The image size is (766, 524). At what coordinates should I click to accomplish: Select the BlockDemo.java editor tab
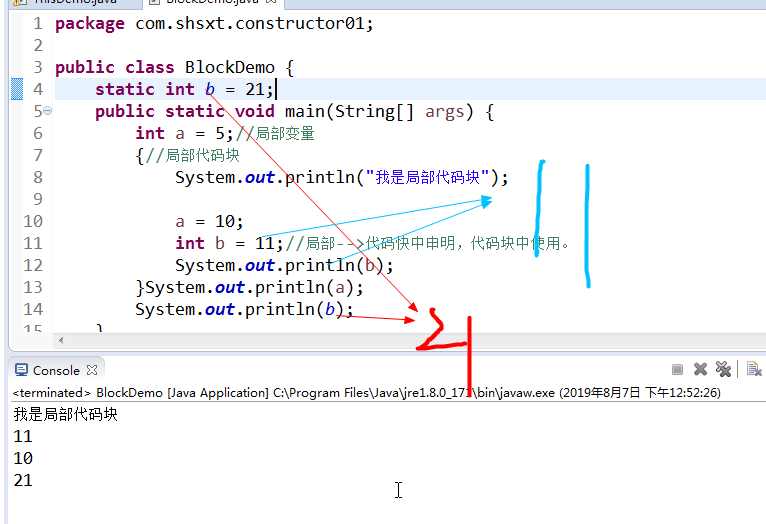click(x=213, y=2)
